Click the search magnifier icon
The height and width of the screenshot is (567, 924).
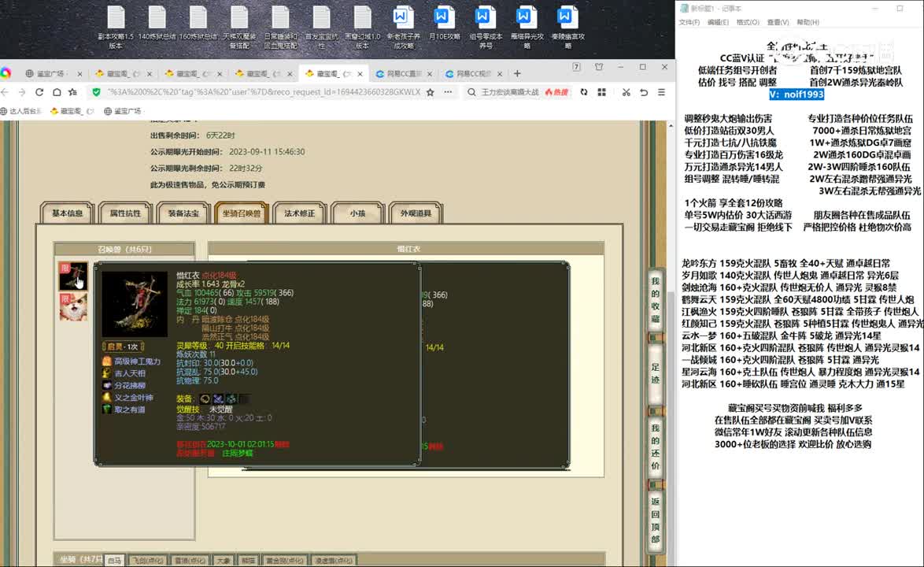(x=471, y=93)
